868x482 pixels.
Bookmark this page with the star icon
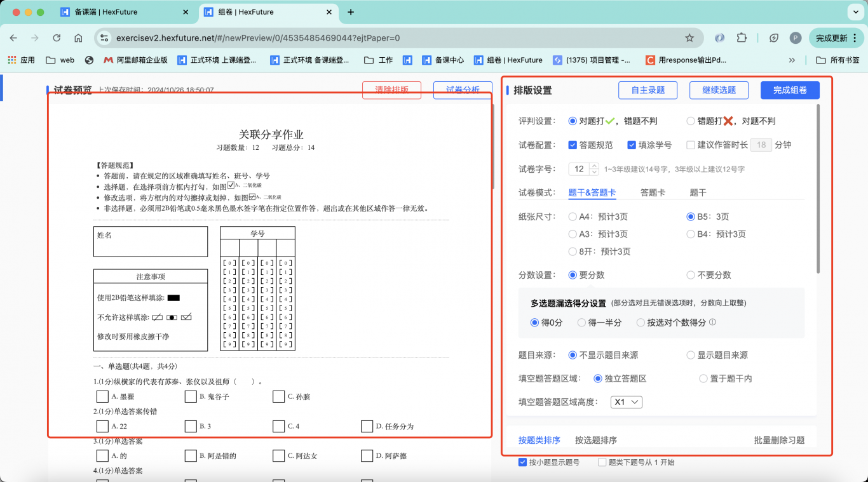689,38
